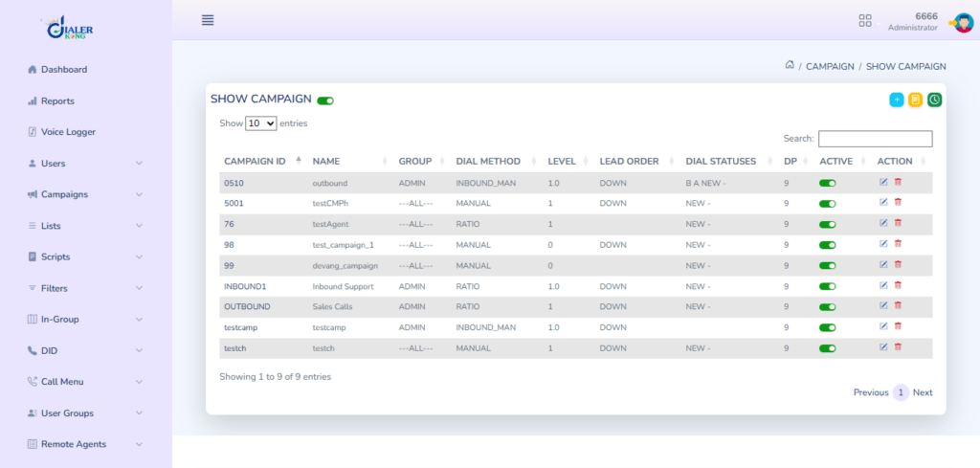
Task: Click the green clock icon button
Action: point(935,100)
